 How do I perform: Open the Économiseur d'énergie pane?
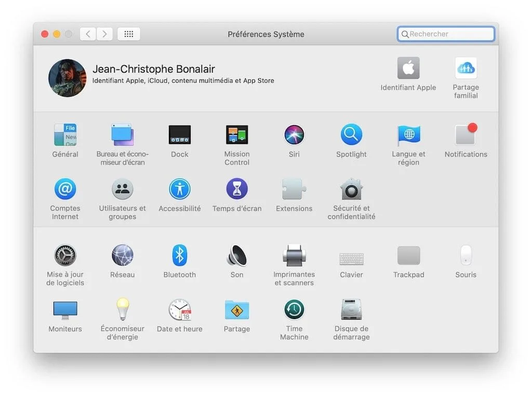pos(122,310)
